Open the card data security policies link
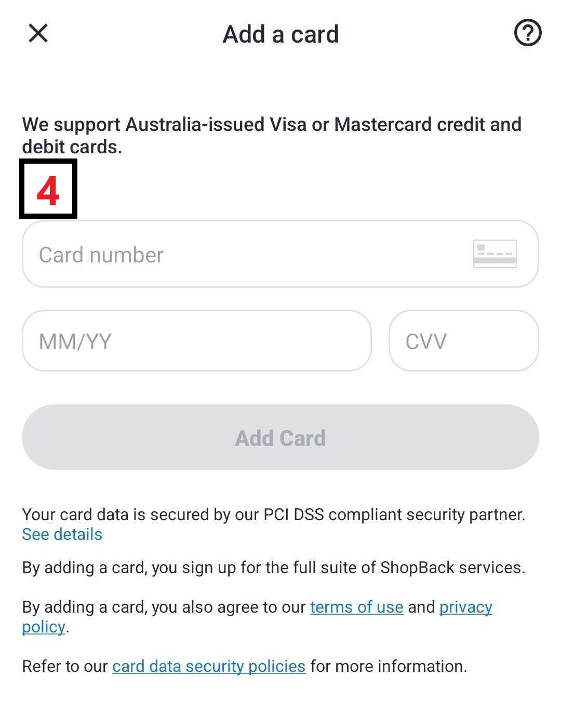This screenshot has height=728, width=561. click(x=209, y=666)
